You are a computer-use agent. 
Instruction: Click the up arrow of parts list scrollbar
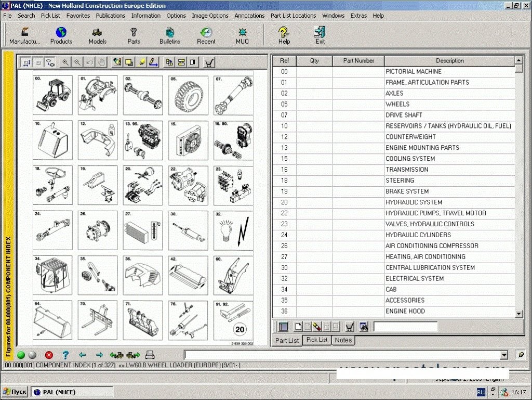(519, 60)
